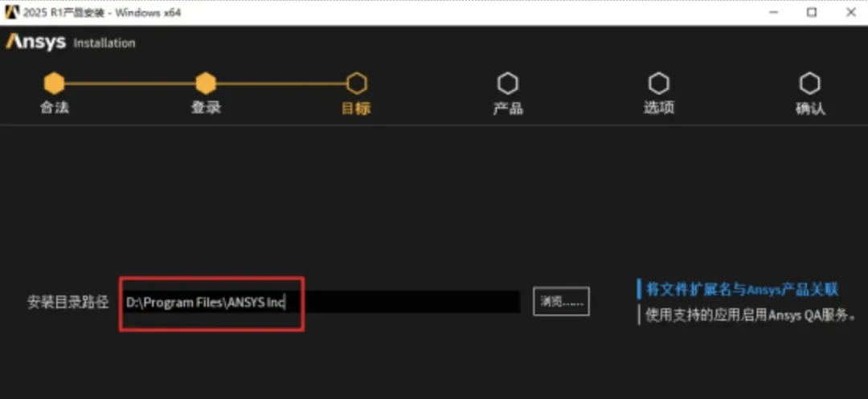868x399 pixels.
Task: Select the 合法 step label
Action: click(x=55, y=108)
